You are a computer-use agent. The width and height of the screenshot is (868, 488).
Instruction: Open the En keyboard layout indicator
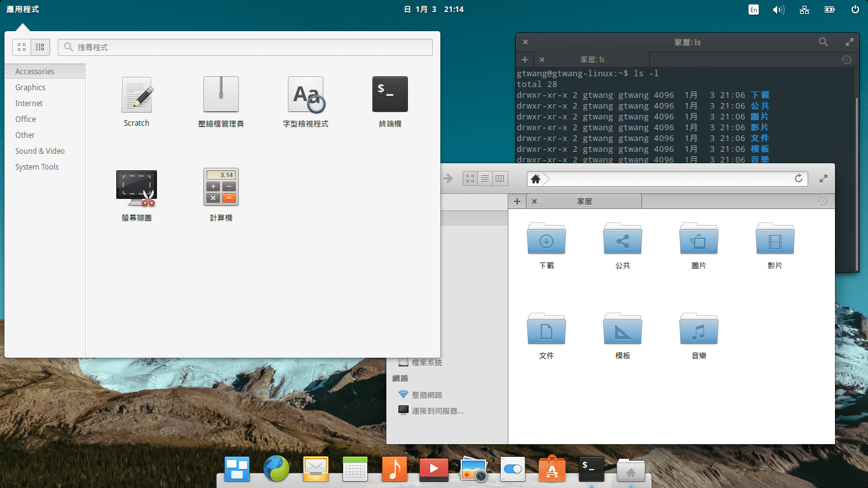point(753,10)
